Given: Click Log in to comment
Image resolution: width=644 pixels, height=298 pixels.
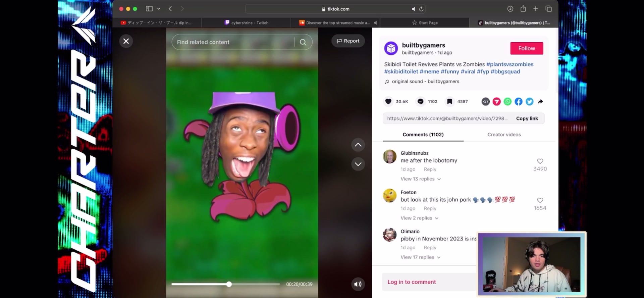Looking at the screenshot, I should [412, 282].
